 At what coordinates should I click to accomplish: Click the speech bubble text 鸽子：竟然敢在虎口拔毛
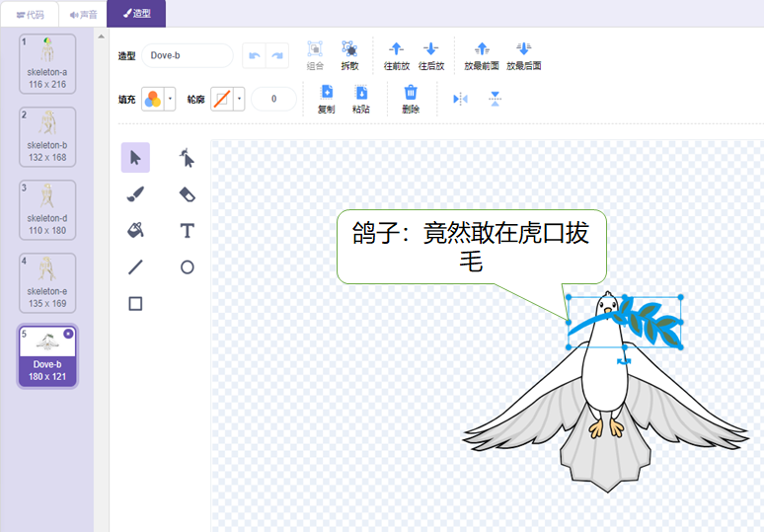pyautogui.click(x=471, y=246)
